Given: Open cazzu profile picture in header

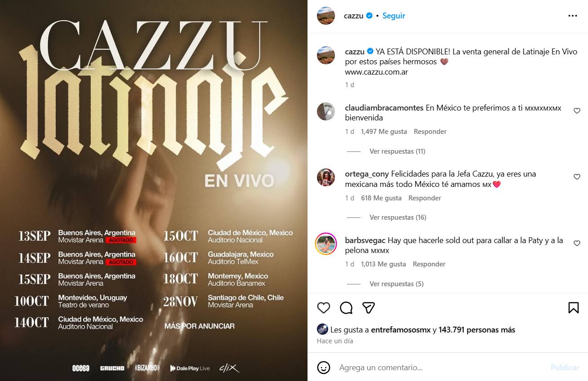Looking at the screenshot, I should tap(326, 16).
